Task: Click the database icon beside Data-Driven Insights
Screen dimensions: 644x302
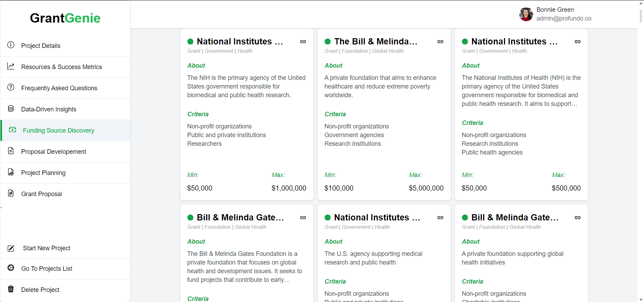Action: pyautogui.click(x=11, y=109)
